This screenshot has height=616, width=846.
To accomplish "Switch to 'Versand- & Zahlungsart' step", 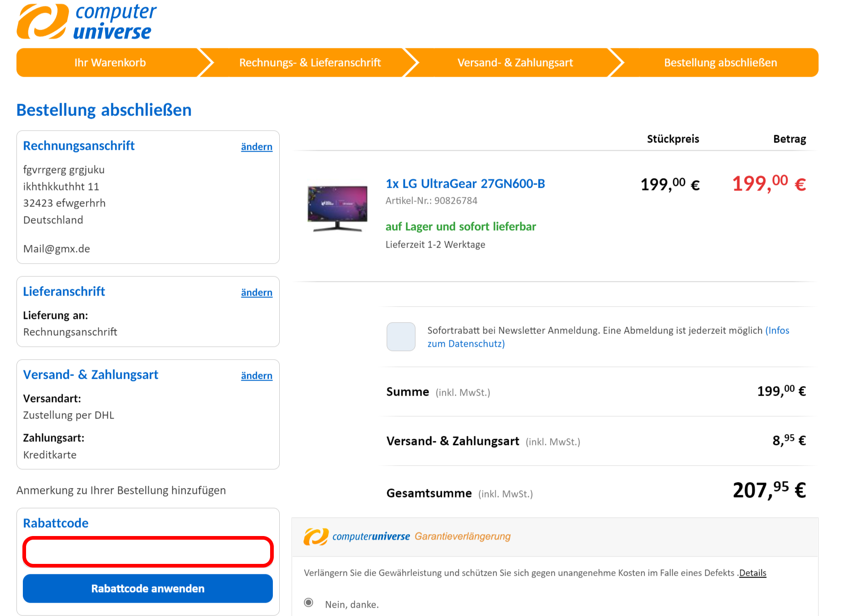I will 515,63.
